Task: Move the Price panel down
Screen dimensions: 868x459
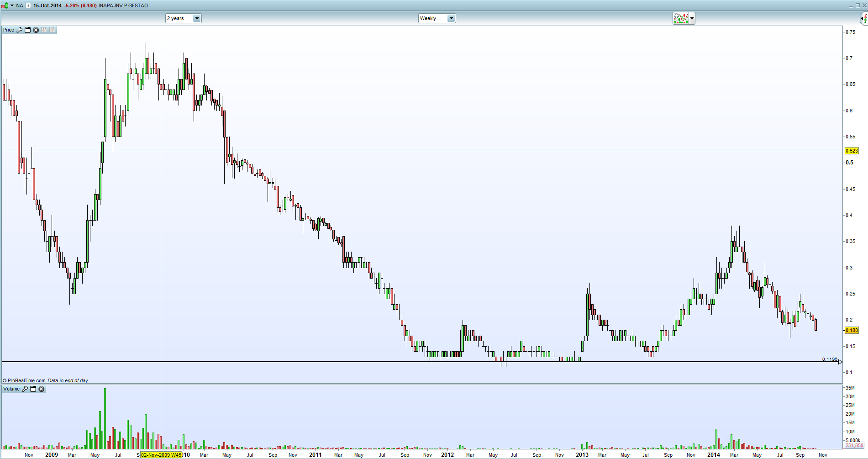Action: pyautogui.click(x=44, y=30)
